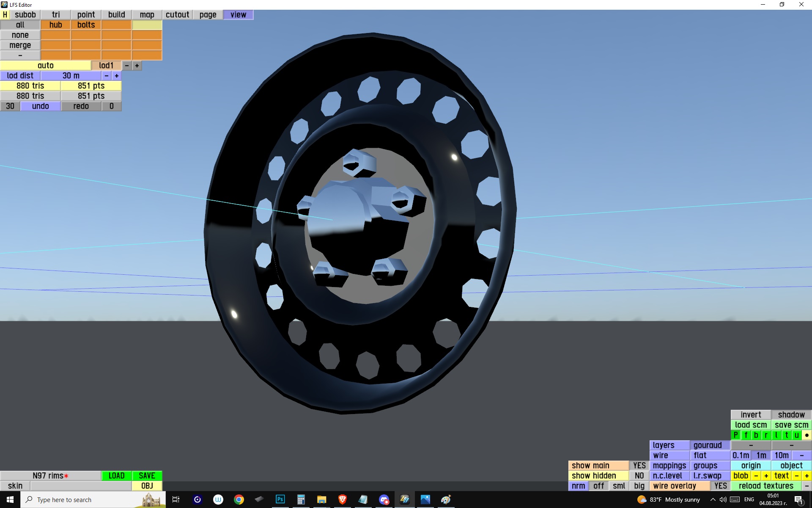Toggle the show hidden NO button
This screenshot has height=508, width=812.
[639, 475]
